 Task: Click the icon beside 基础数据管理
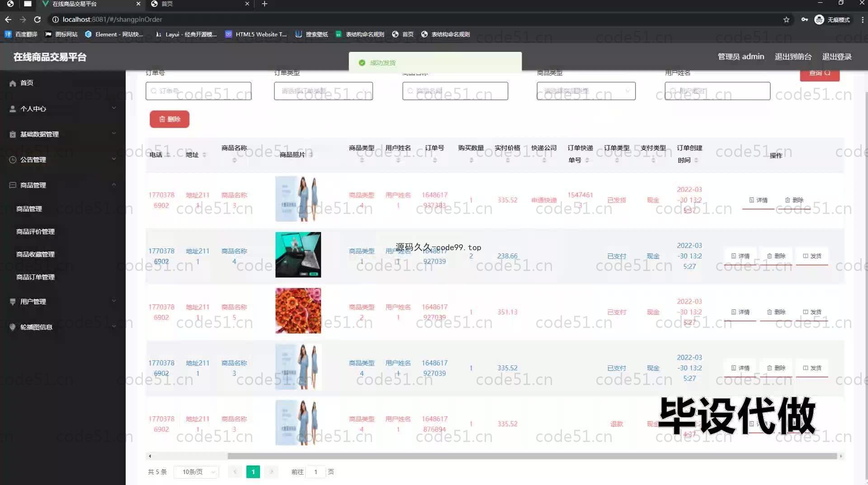coord(13,134)
